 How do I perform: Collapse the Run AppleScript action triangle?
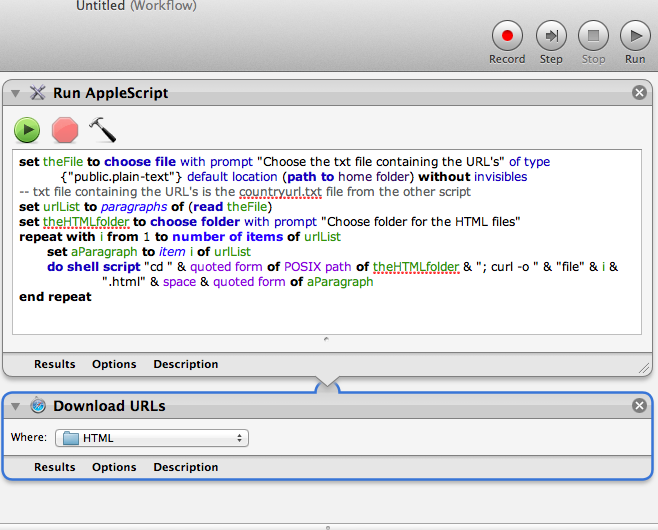click(x=16, y=93)
